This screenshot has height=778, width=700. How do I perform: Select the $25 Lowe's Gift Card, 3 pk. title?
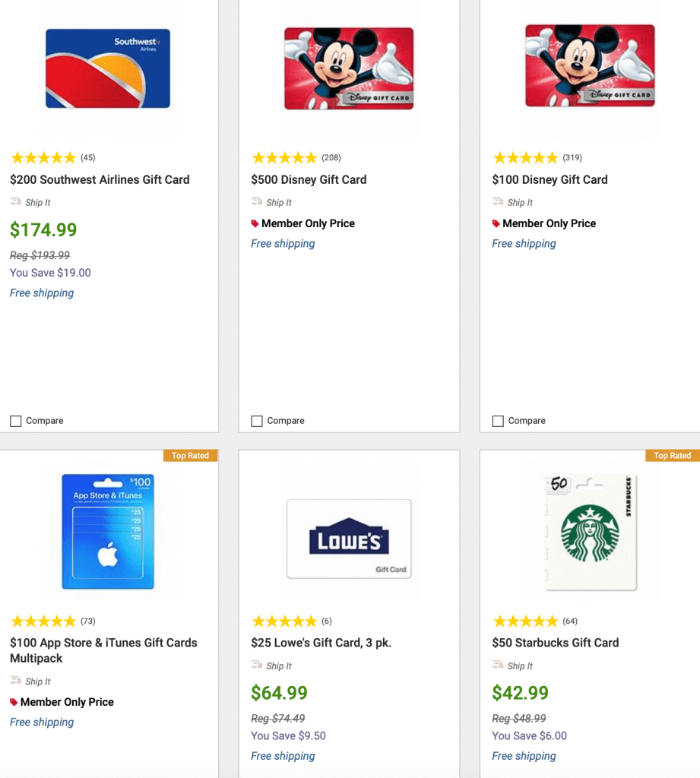321,643
